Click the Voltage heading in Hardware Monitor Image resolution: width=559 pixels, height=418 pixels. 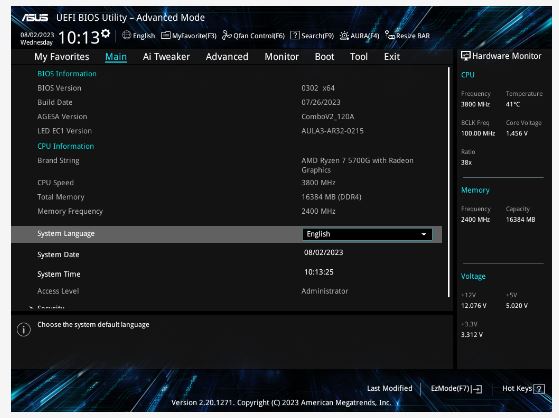click(x=473, y=276)
